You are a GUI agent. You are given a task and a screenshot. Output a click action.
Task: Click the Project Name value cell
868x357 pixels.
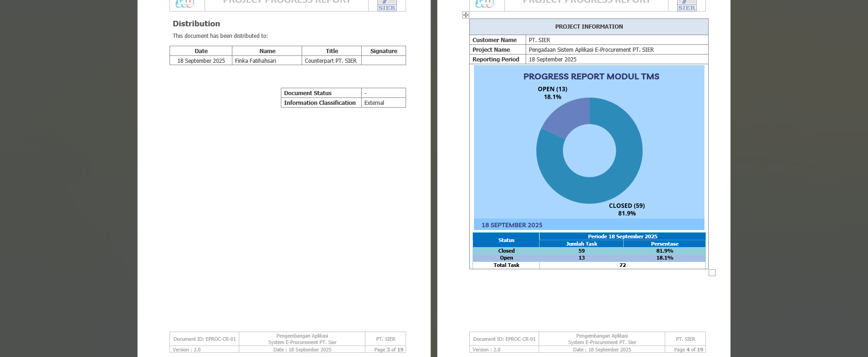[616, 50]
